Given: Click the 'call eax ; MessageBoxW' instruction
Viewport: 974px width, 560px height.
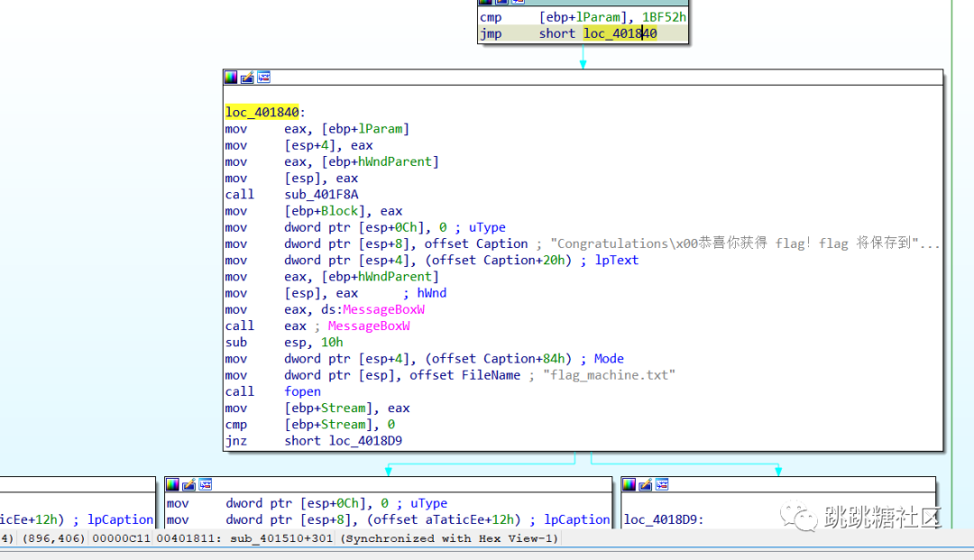Looking at the screenshot, I should click(x=317, y=326).
